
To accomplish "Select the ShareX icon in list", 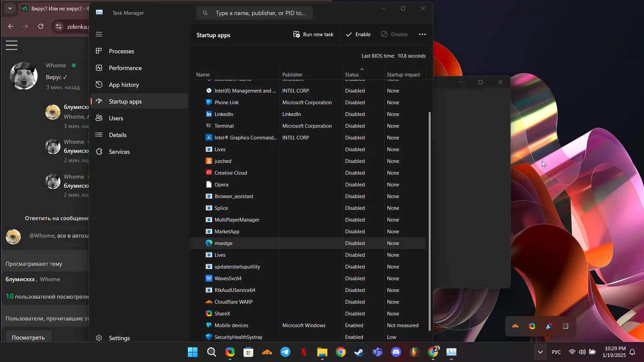I will point(209,313).
